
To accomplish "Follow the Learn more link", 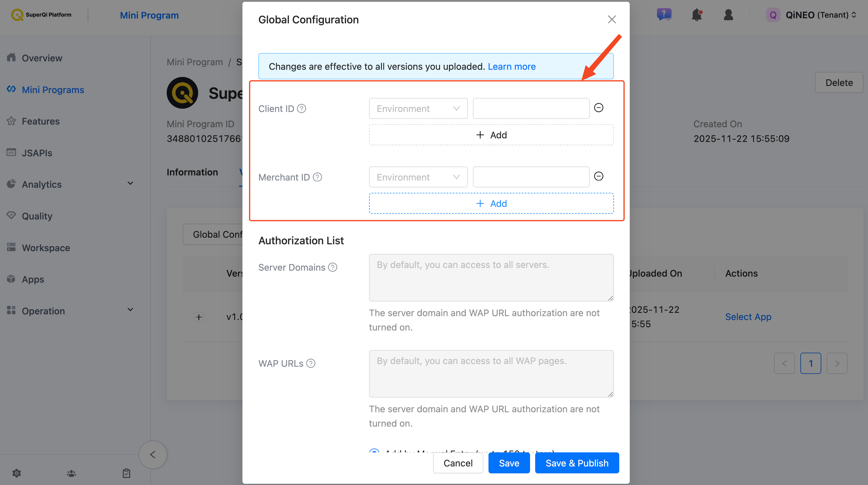I will pyautogui.click(x=512, y=66).
